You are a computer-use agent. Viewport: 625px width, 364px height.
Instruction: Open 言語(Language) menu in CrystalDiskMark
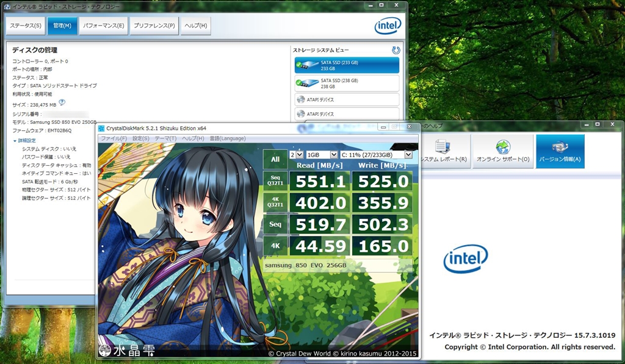(x=228, y=138)
